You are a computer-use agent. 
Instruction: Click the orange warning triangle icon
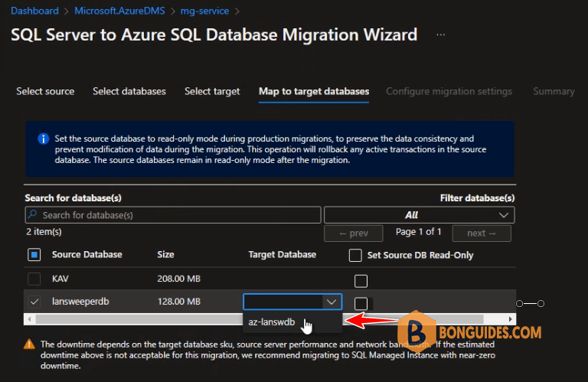coord(29,344)
